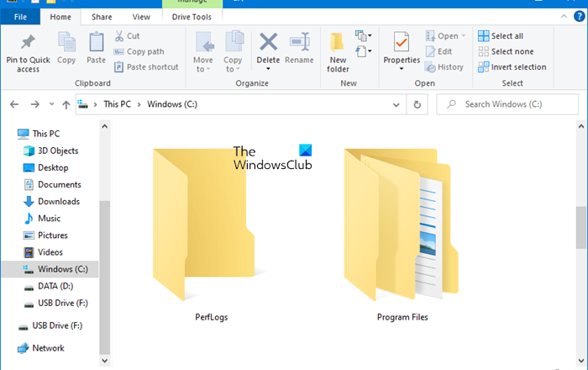
Task: Click This PC in the address bar
Action: click(x=117, y=104)
